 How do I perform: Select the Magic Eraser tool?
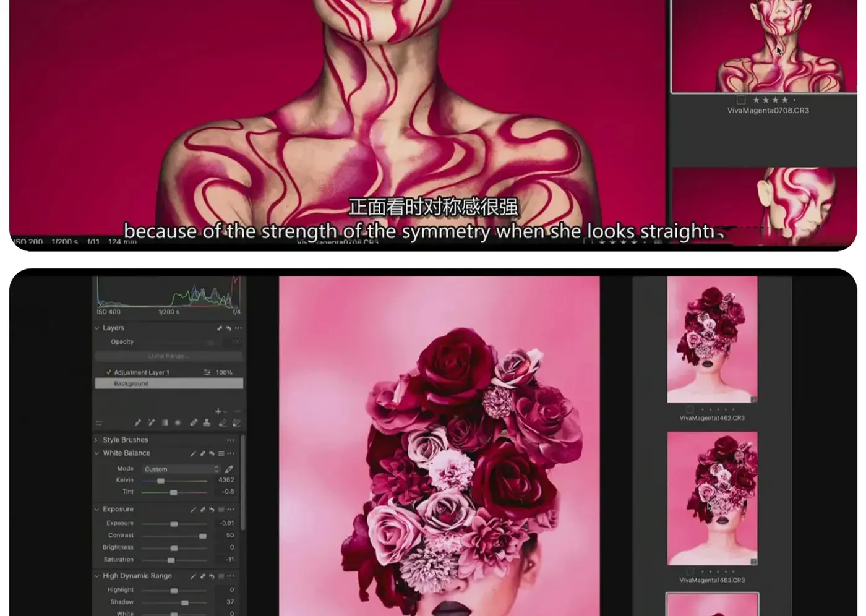(236, 423)
